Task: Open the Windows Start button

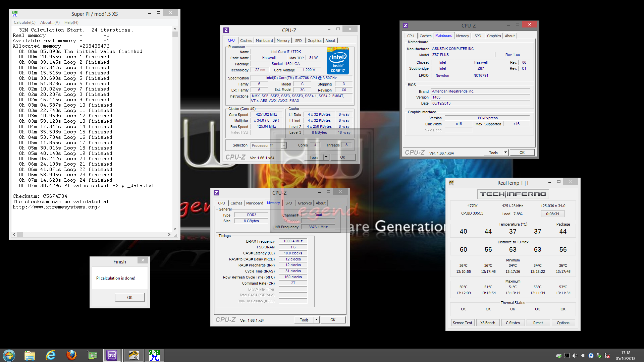Action: tap(9, 355)
